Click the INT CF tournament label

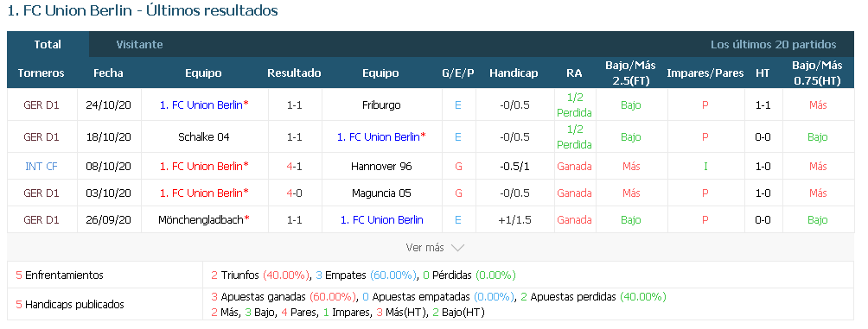coord(41,166)
